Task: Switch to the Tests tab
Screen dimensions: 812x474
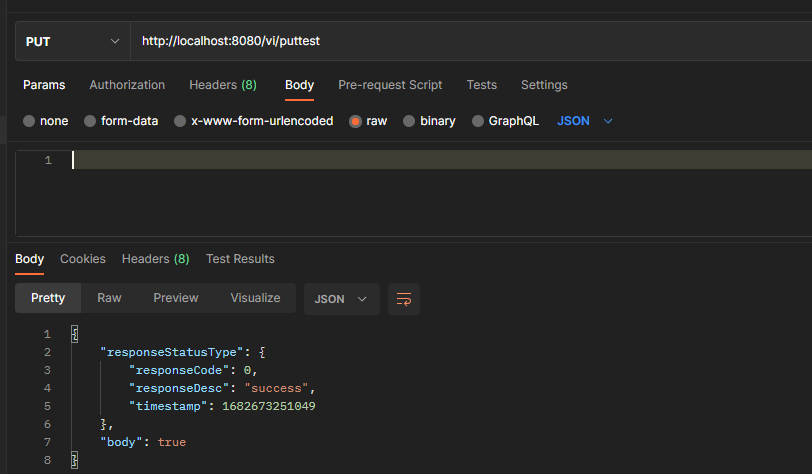Action: tap(482, 85)
